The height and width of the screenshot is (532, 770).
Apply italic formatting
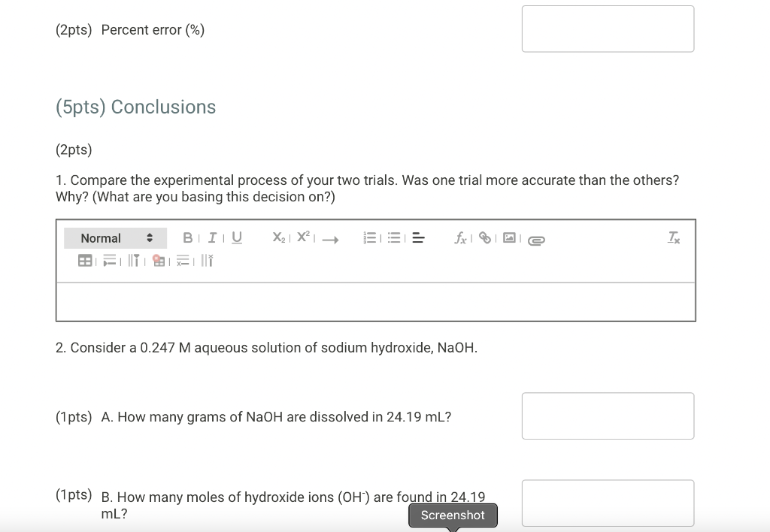point(212,237)
